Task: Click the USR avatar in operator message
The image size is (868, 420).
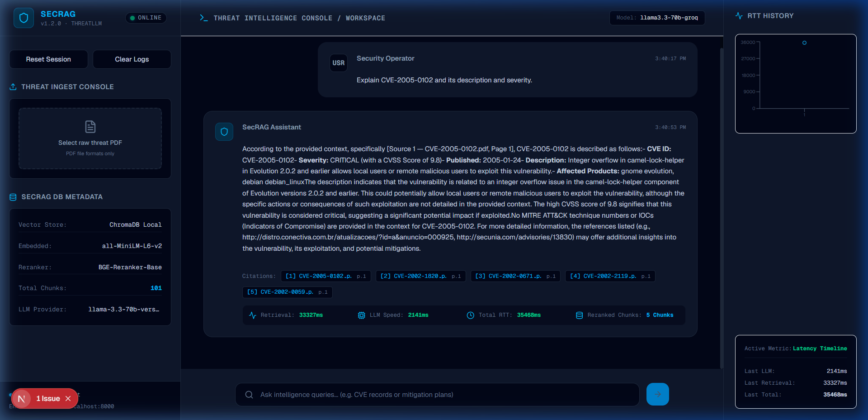Action: [x=339, y=63]
